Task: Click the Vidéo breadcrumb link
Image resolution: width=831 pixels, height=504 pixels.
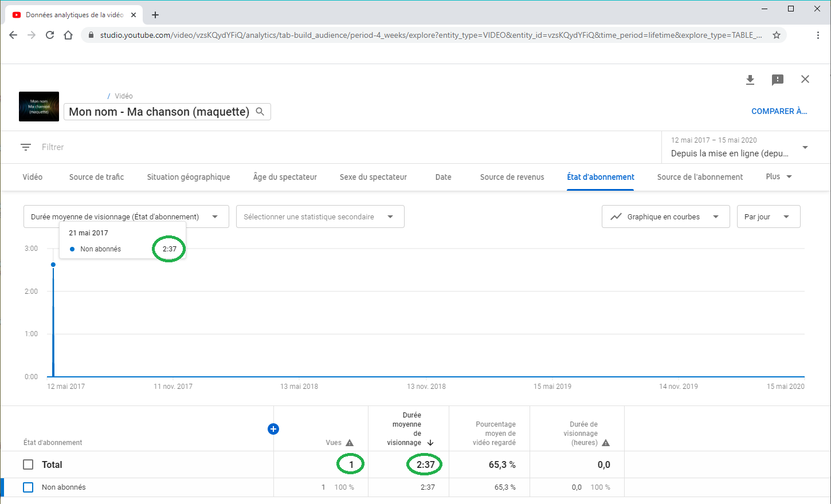Action: (x=124, y=96)
